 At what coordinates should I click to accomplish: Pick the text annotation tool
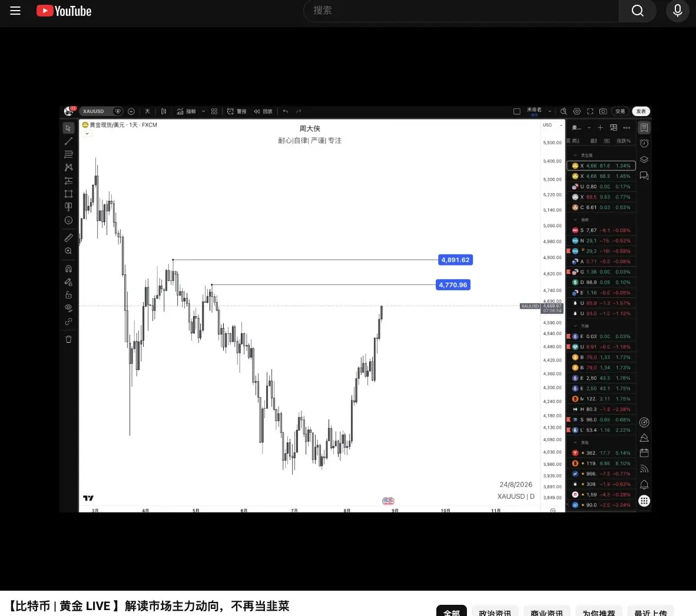click(x=68, y=207)
